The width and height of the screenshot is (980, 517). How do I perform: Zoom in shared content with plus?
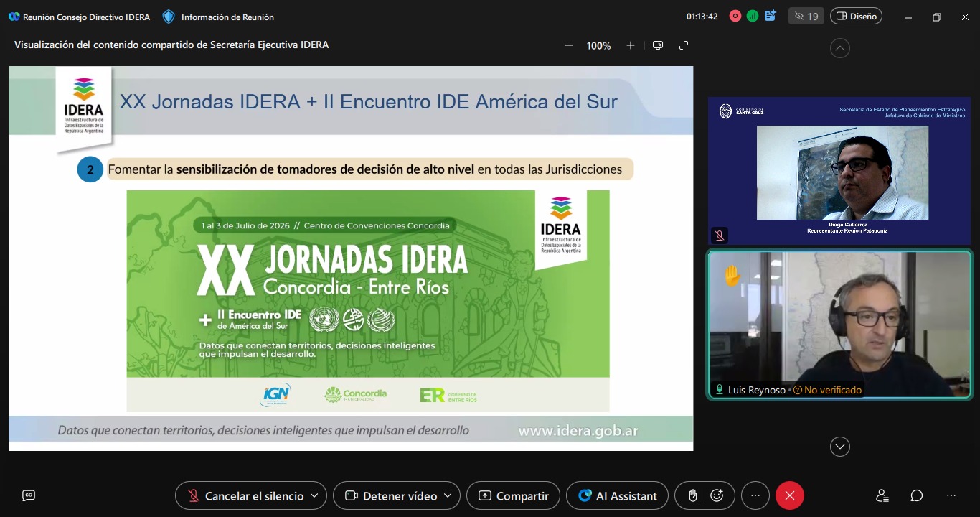tap(631, 45)
